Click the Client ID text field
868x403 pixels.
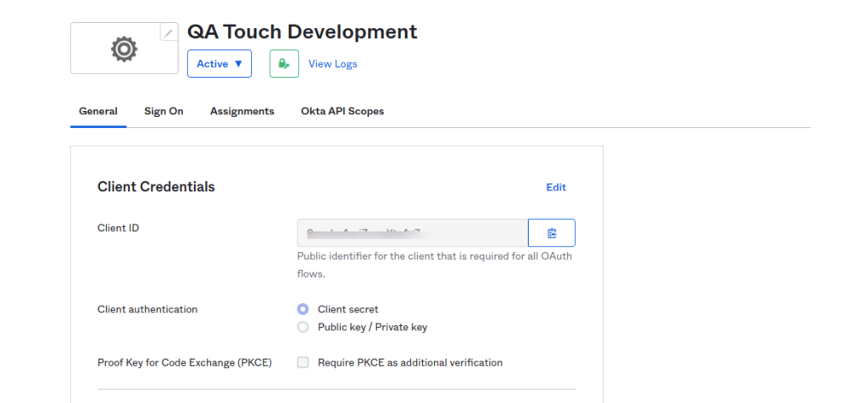click(412, 233)
